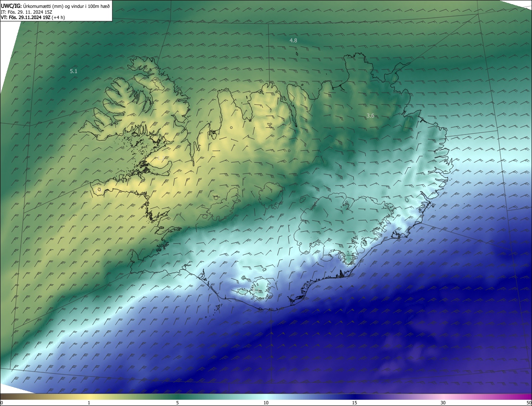Click the 1 tick on the color scale
Viewport: 532px width, 406px height.
89,403
